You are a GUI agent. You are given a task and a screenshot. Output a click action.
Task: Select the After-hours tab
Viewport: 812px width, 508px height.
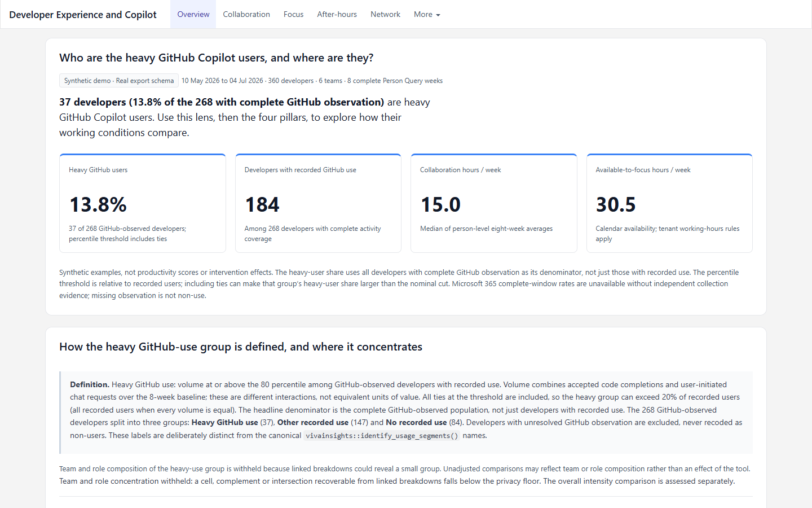(x=337, y=14)
